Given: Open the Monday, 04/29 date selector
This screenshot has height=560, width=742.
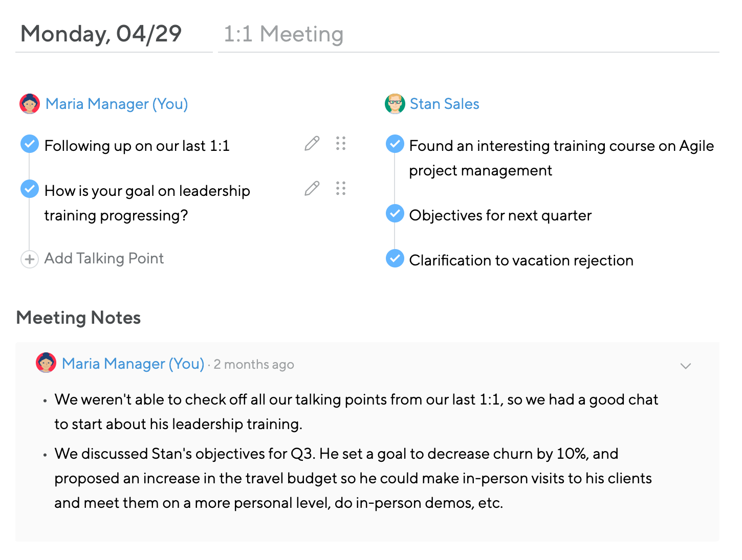Looking at the screenshot, I should (x=114, y=34).
